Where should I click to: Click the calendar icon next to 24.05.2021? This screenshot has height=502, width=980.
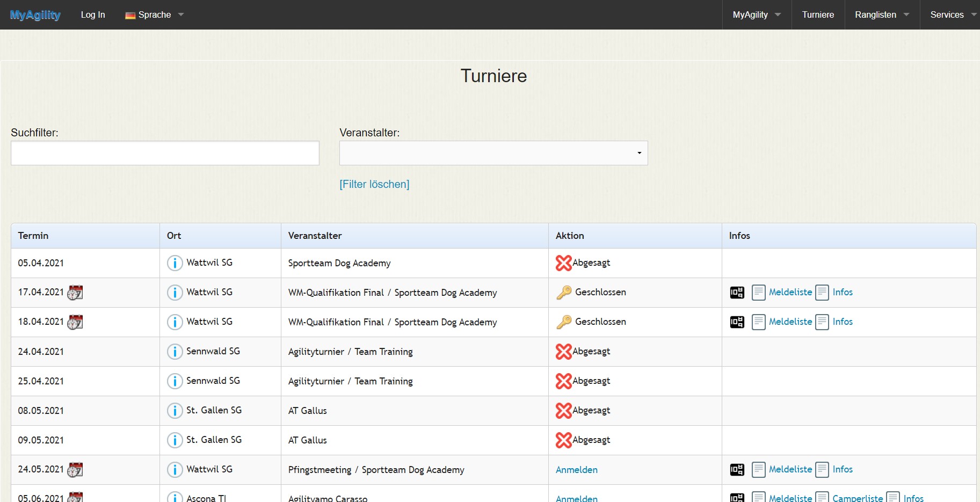click(75, 470)
